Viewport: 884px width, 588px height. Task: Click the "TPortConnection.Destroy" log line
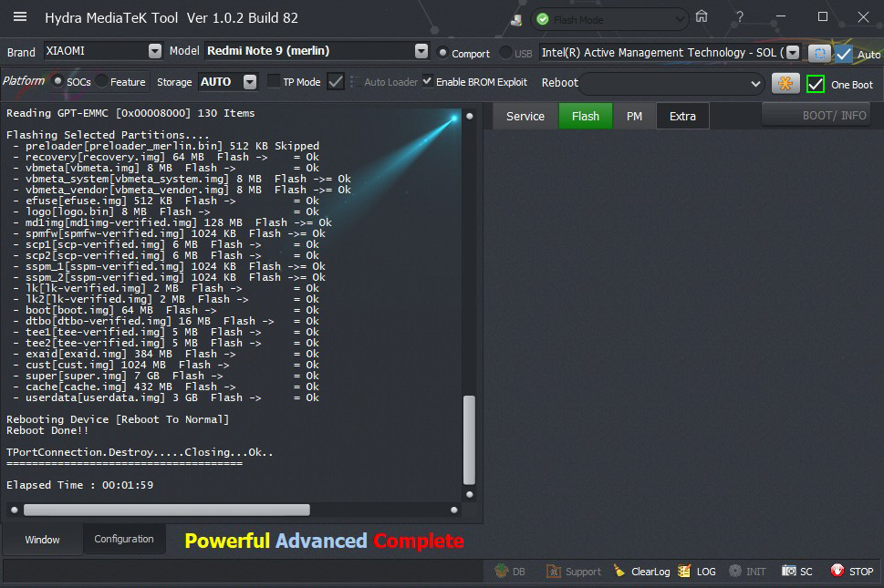click(x=140, y=452)
